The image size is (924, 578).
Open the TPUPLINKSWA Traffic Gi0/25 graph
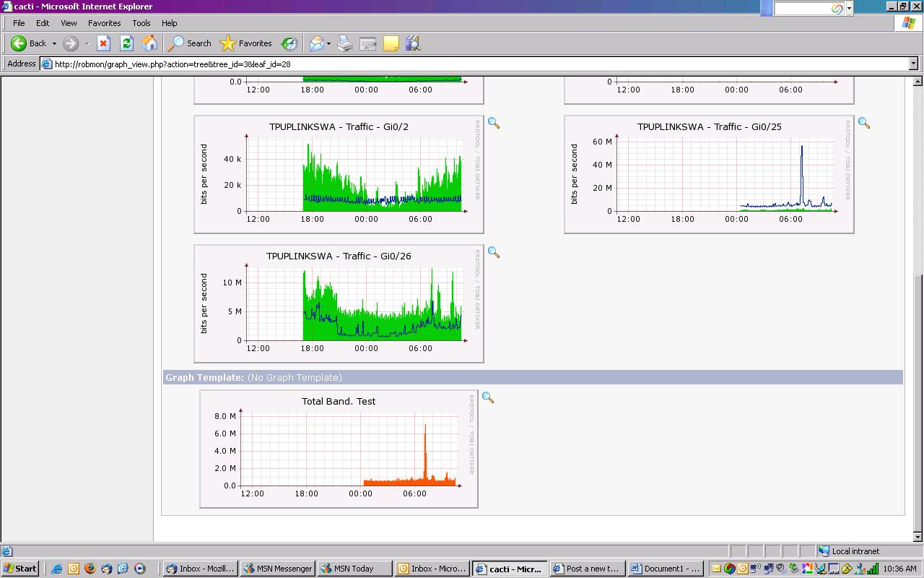click(x=709, y=174)
